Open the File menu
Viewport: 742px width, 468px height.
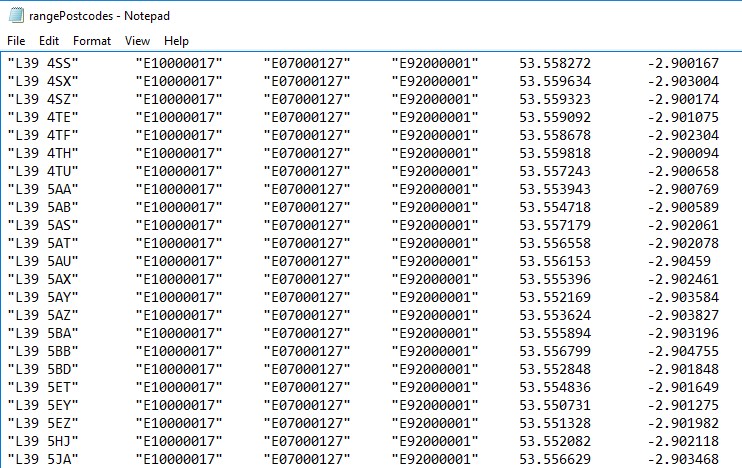coord(16,41)
